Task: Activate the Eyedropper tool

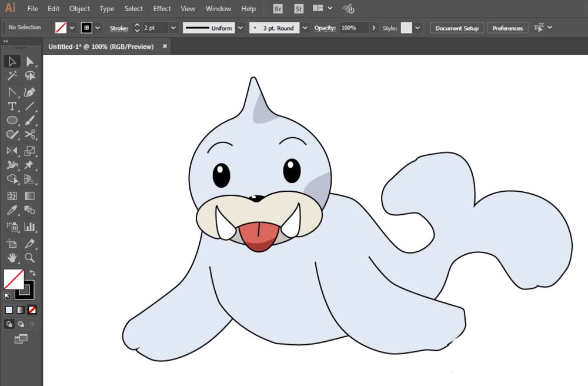Action: coord(12,211)
